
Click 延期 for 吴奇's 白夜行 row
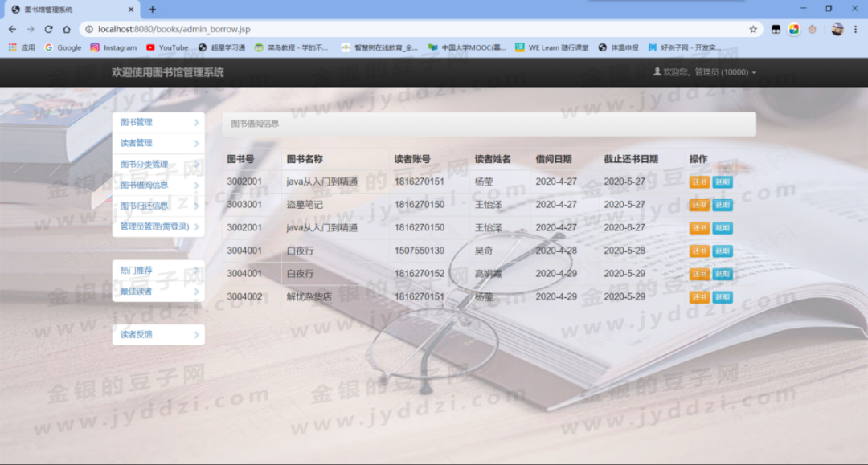tap(723, 251)
